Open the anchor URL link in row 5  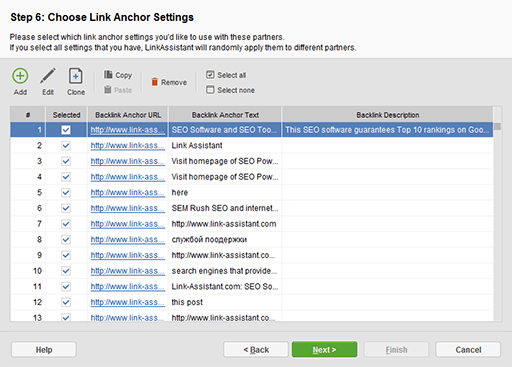128,192
